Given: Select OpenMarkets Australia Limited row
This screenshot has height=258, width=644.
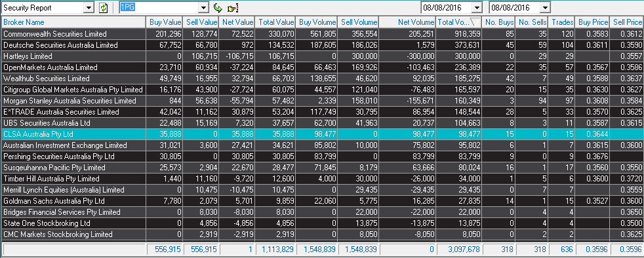Looking at the screenshot, I should [322, 67].
